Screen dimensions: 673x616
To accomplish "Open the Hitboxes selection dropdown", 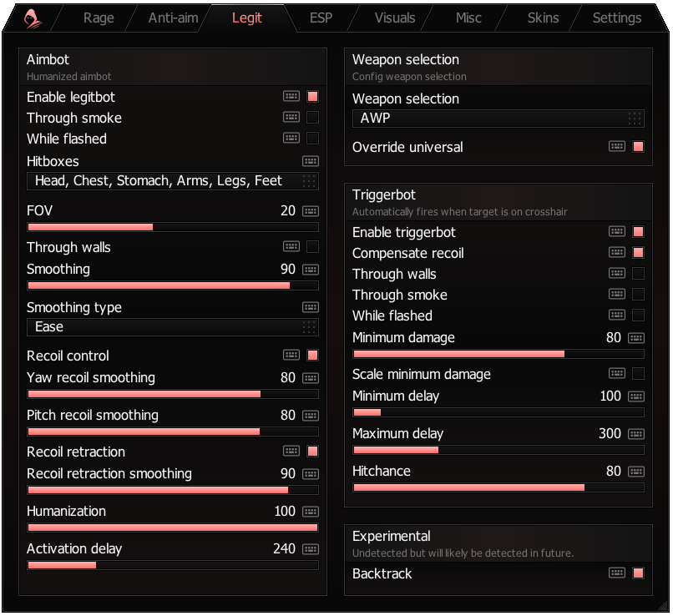I will [x=172, y=181].
